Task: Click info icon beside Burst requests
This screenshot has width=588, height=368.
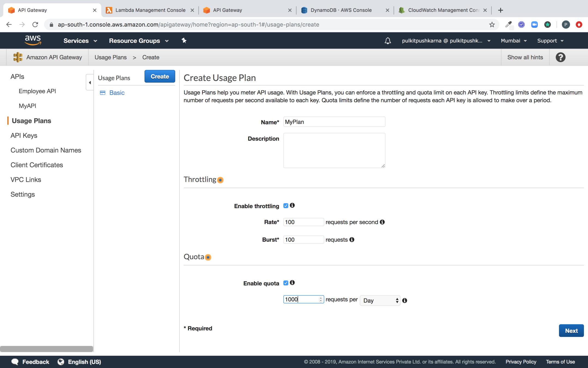Action: pos(352,240)
